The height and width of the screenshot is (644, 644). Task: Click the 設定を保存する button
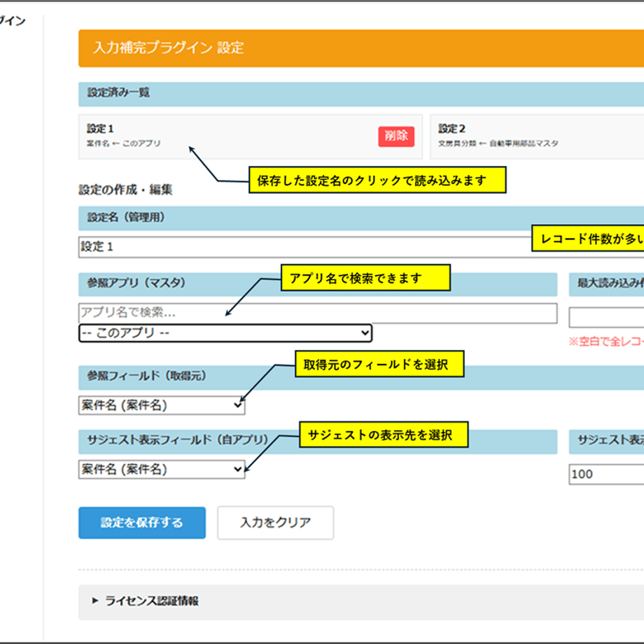[x=142, y=523]
